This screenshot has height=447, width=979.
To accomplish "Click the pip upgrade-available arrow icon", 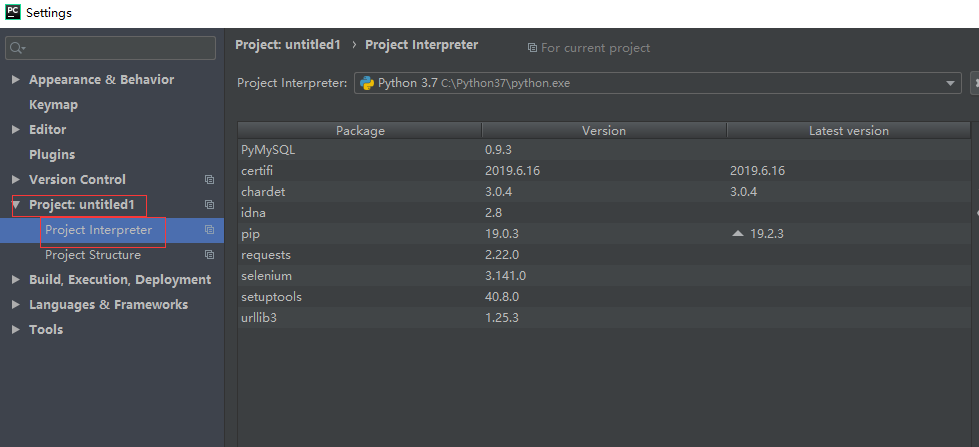I will pyautogui.click(x=738, y=233).
